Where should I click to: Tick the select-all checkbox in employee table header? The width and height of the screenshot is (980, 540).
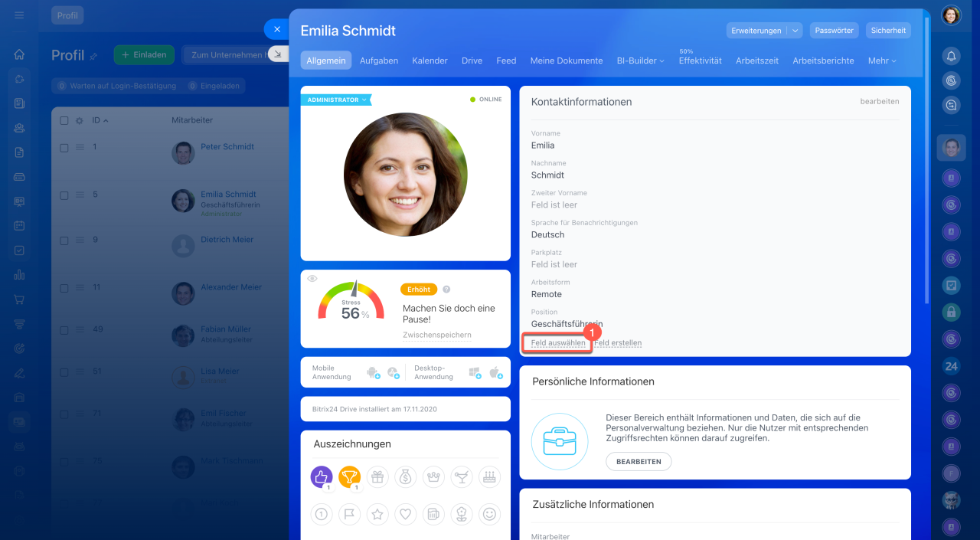[x=64, y=120]
